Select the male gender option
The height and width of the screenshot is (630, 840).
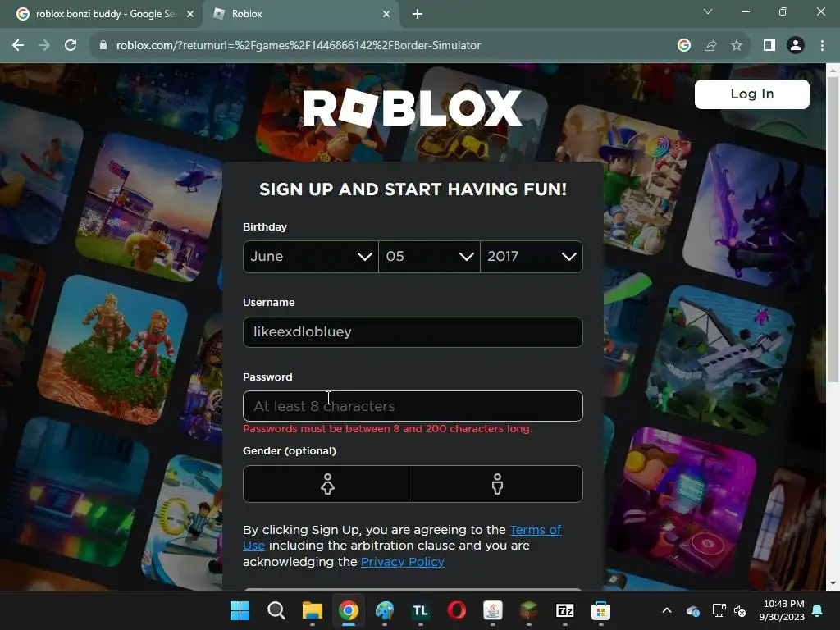(x=498, y=484)
